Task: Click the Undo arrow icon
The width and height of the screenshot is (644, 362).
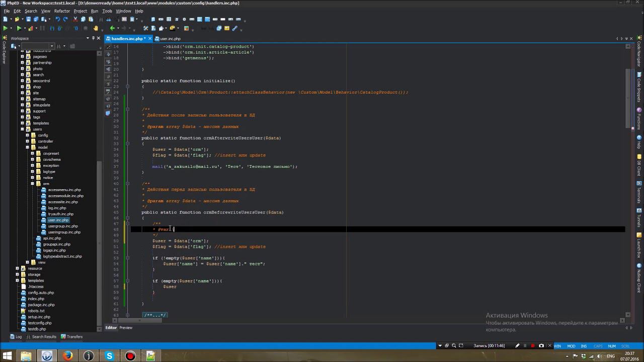Action: [57, 19]
